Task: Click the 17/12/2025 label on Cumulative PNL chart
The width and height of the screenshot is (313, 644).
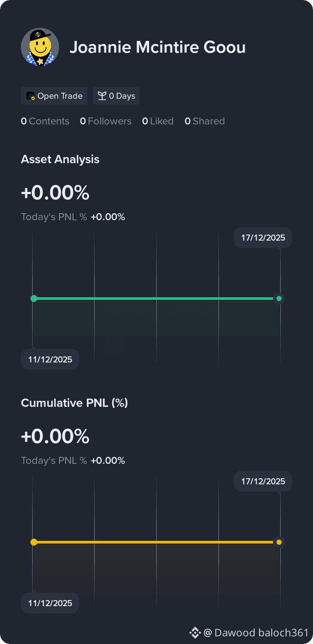Action: click(x=263, y=481)
